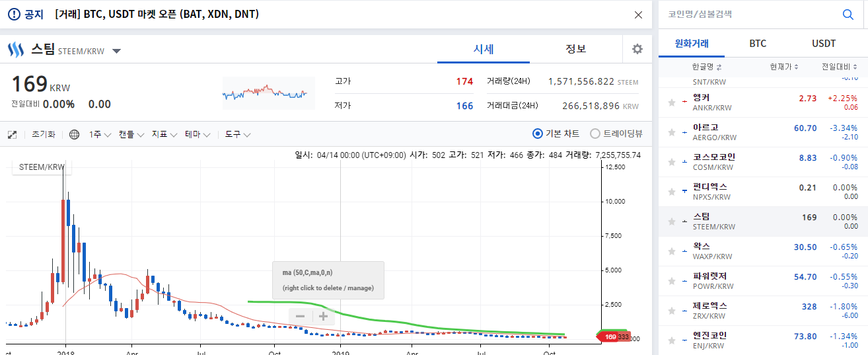Favorite the 아르고 AERGO/KRW row
868x355 pixels.
coord(672,132)
